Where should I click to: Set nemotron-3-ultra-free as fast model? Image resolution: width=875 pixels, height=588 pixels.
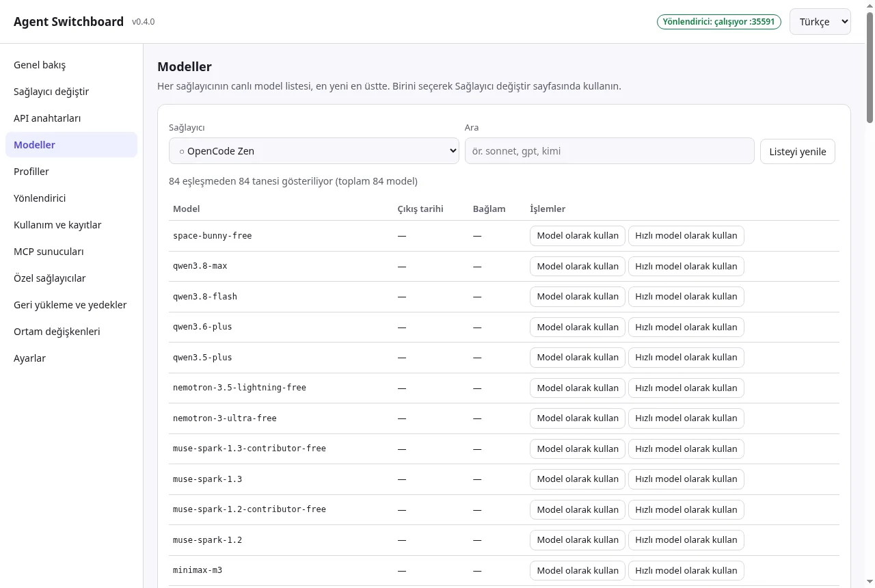coord(686,418)
